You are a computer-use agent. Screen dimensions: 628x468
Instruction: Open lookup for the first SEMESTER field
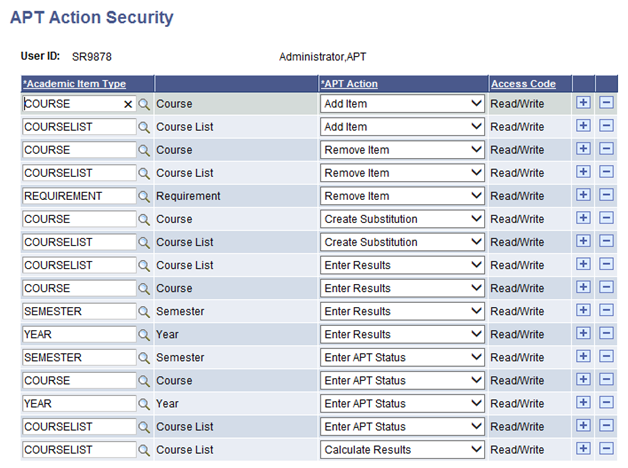point(144,311)
